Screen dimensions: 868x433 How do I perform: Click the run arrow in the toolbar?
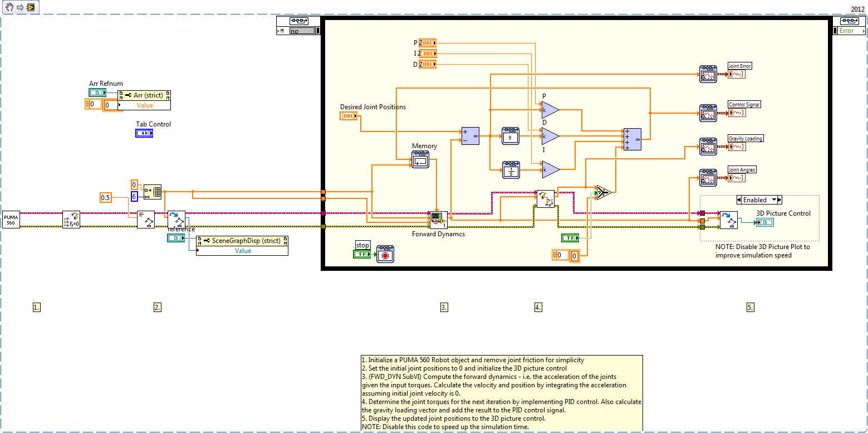click(x=19, y=8)
